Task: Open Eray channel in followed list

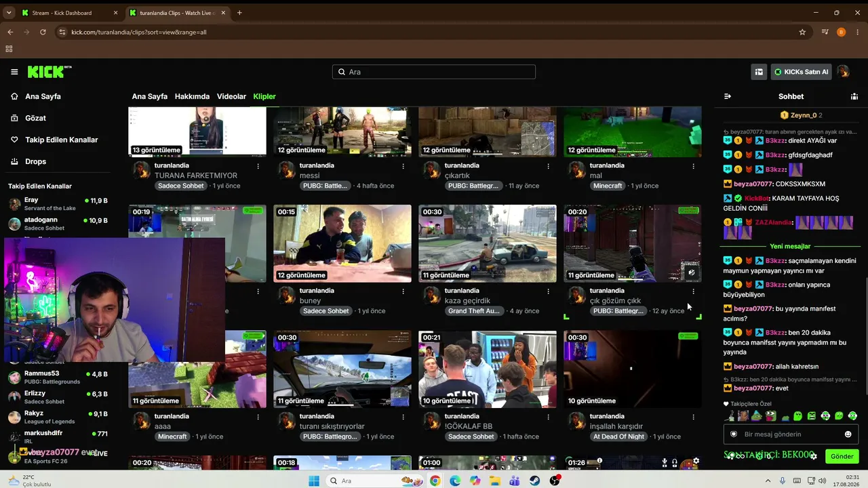Action: (x=58, y=204)
